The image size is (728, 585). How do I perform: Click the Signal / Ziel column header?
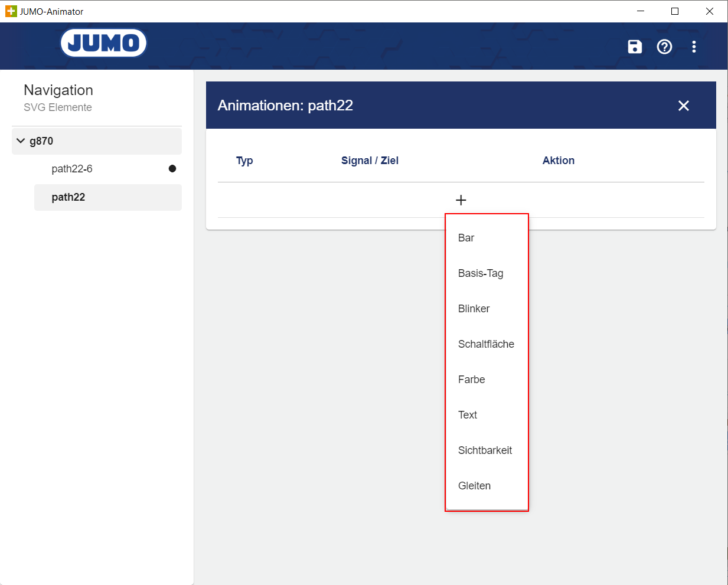click(370, 161)
